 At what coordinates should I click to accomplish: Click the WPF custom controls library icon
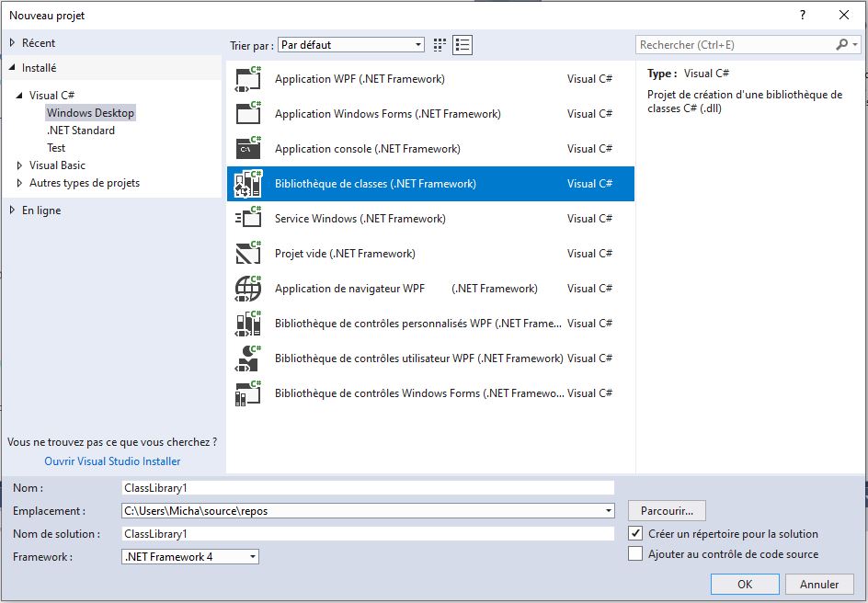248,323
